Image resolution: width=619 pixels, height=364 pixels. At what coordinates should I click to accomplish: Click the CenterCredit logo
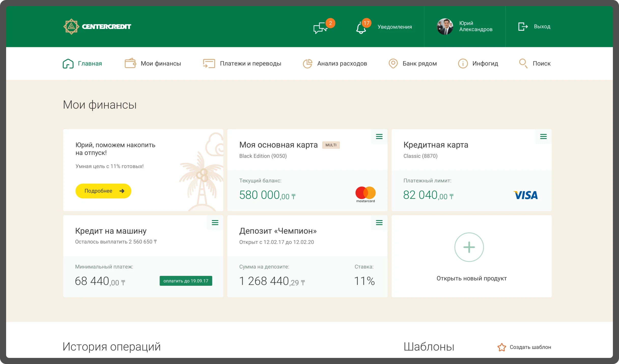[x=97, y=26]
